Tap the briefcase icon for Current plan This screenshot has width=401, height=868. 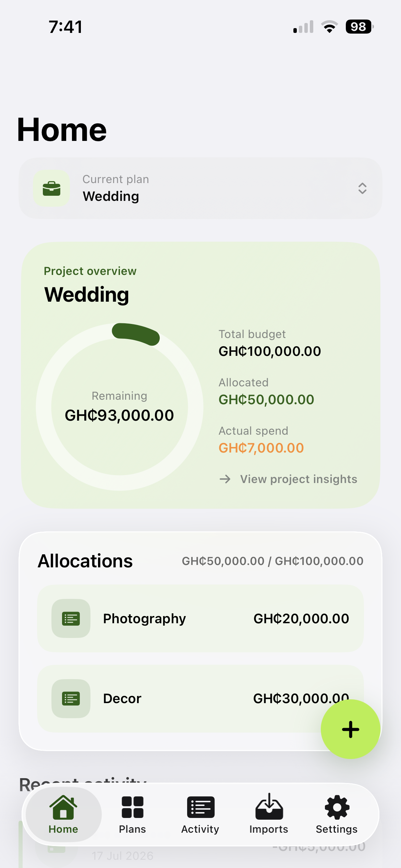51,188
